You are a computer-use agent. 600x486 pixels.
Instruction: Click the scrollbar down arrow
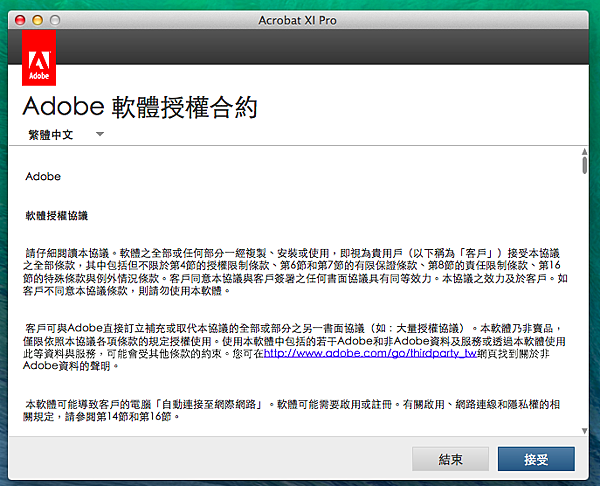point(584,431)
